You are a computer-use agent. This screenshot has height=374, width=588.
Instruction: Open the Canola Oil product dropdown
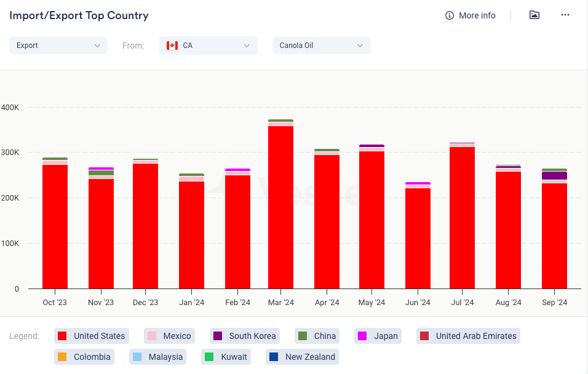[322, 46]
